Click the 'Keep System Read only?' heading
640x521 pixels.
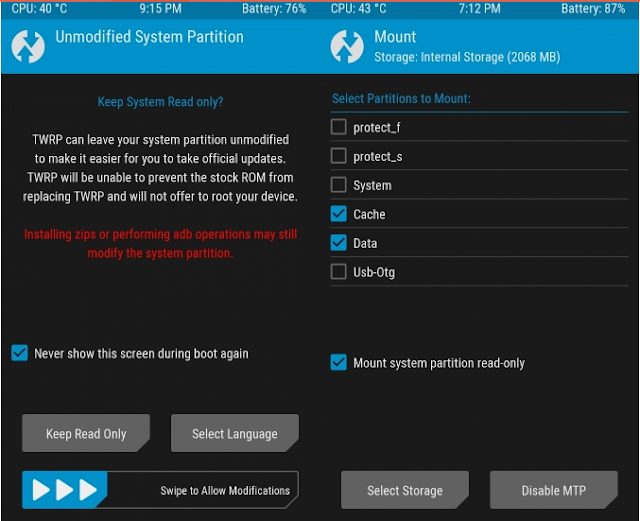click(160, 102)
